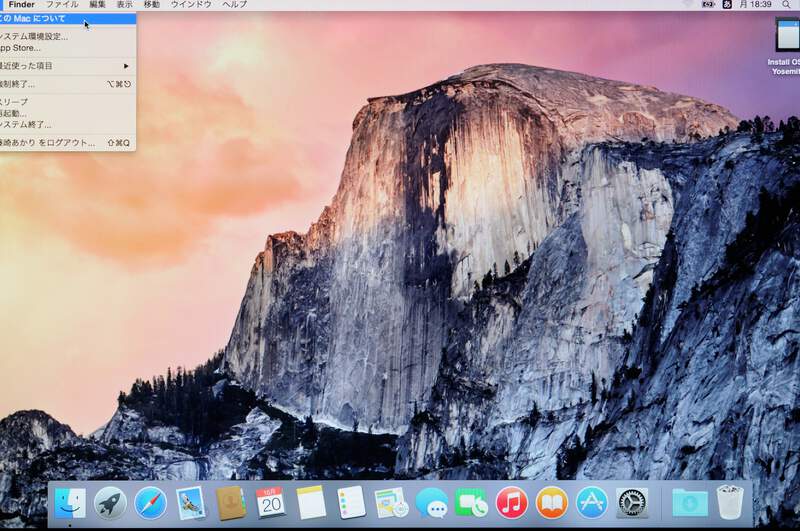Open Notes app in Dock
The width and height of the screenshot is (800, 531).
click(311, 503)
